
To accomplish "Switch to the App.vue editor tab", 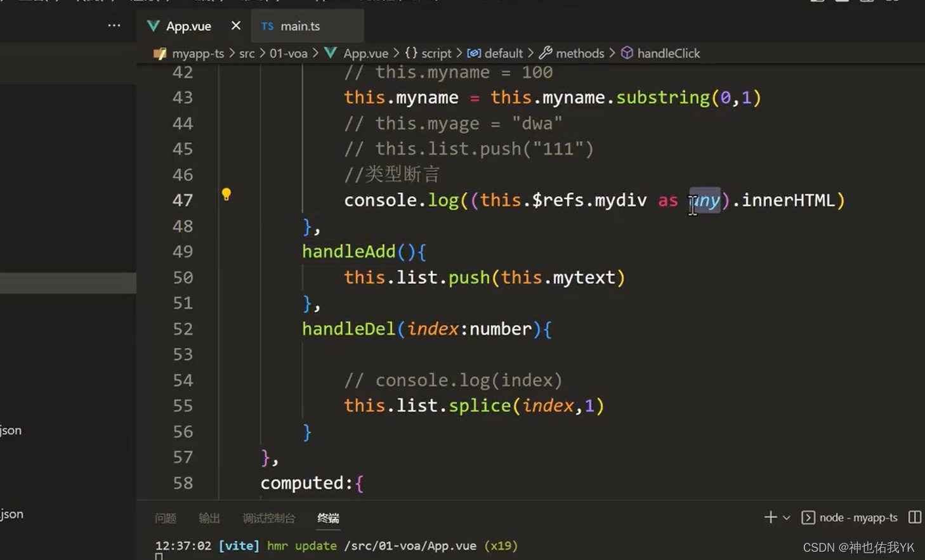I will (188, 26).
